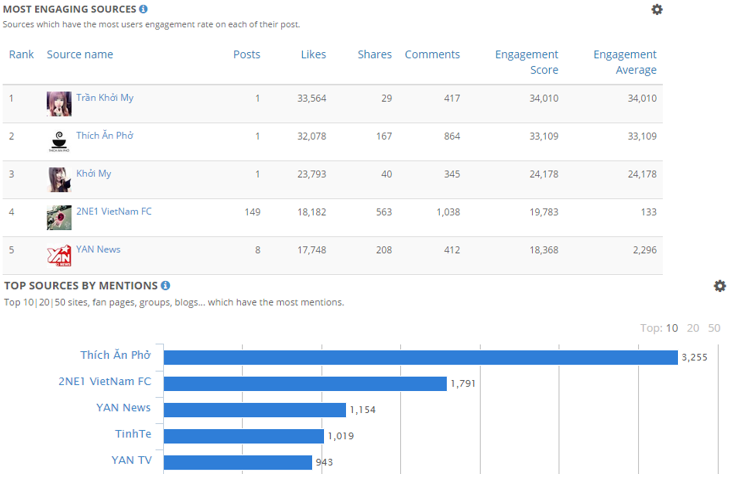Image resolution: width=733 pixels, height=482 pixels.
Task: Sort table by Comments column
Action: tap(432, 54)
